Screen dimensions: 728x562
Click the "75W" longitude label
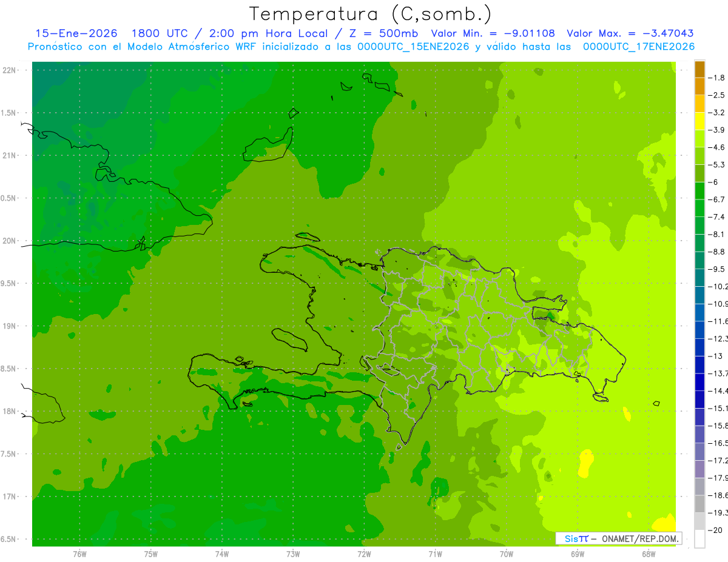pyautogui.click(x=151, y=554)
